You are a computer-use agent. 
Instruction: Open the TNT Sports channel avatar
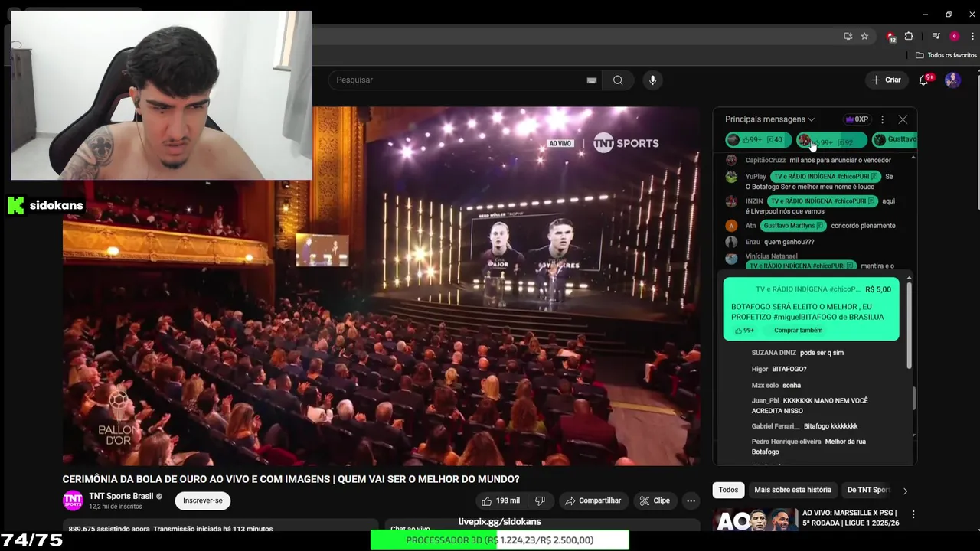[x=73, y=500]
